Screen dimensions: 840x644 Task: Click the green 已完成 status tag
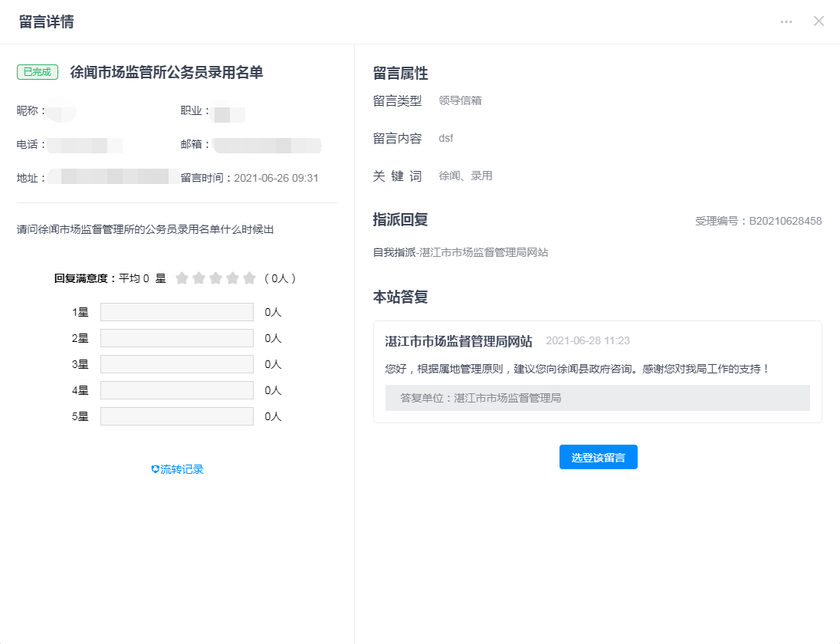38,72
